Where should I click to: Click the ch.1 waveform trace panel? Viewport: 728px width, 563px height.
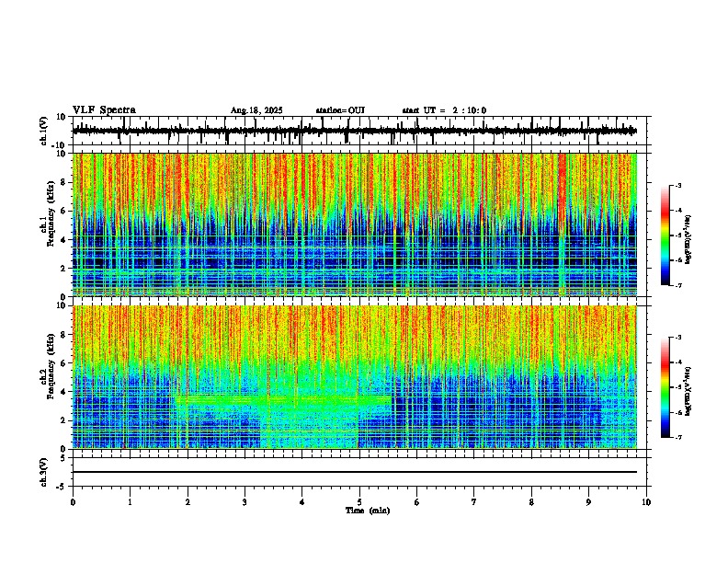pyautogui.click(x=361, y=131)
